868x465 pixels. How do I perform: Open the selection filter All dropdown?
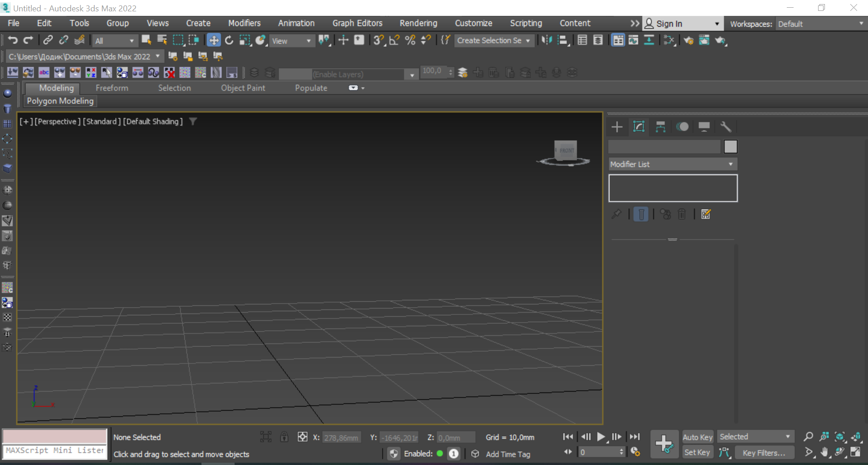[114, 41]
